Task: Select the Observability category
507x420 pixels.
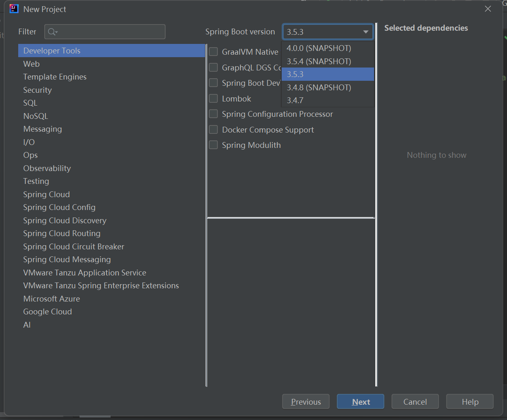Action: [111, 168]
